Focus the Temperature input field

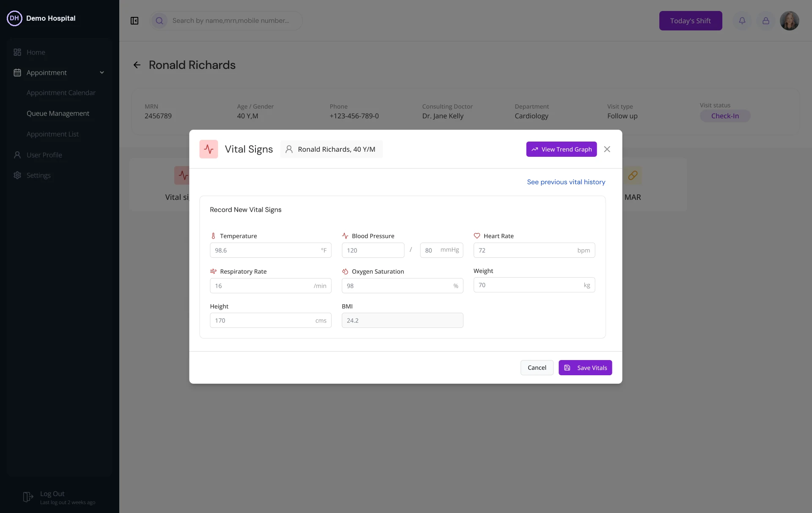click(x=270, y=250)
